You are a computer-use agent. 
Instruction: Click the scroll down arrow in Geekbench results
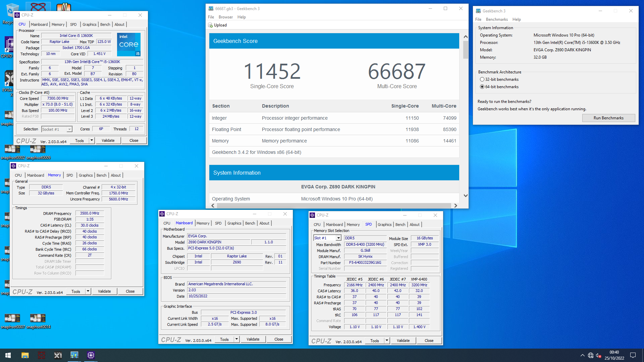tap(466, 196)
